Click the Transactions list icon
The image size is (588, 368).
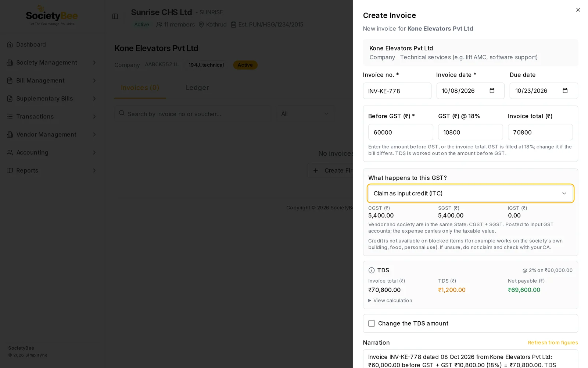(x=10, y=117)
